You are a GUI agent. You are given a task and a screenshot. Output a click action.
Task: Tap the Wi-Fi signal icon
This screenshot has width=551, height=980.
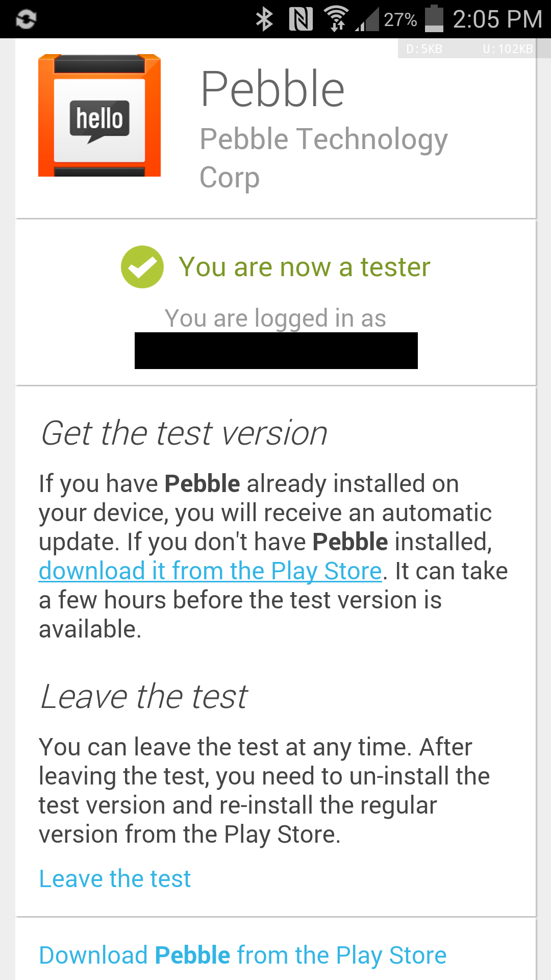coord(337,18)
